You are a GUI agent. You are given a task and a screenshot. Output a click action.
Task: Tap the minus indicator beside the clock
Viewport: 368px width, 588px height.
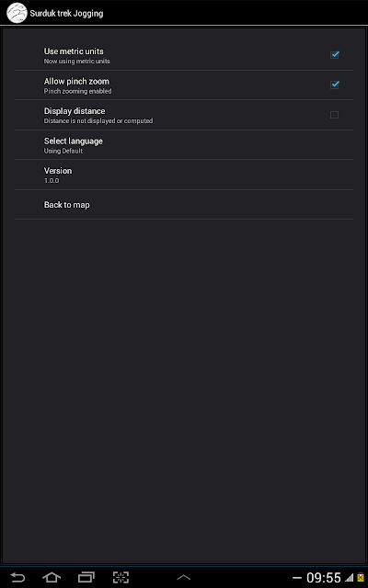coord(297,578)
